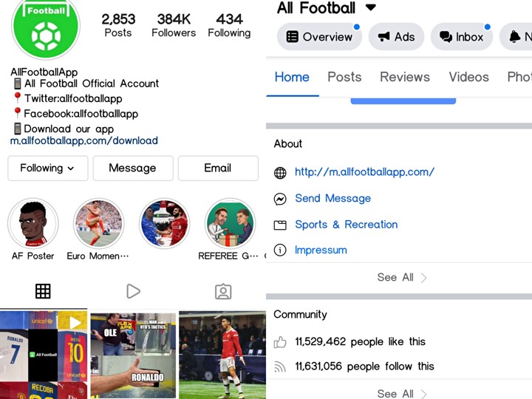Viewport: 532px width, 399px height.
Task: Open the Ronaldo Manchester United post thumbnail
Action: 222,355
